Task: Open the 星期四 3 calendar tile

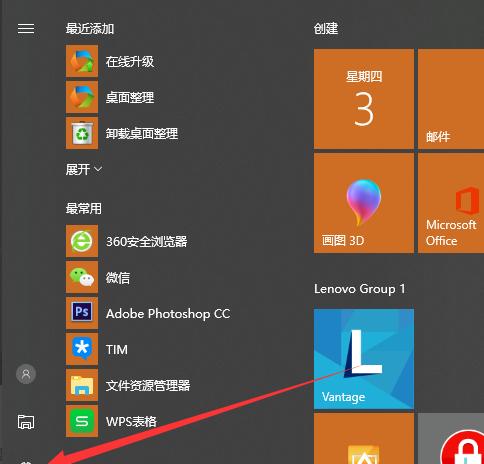Action: pos(364,99)
